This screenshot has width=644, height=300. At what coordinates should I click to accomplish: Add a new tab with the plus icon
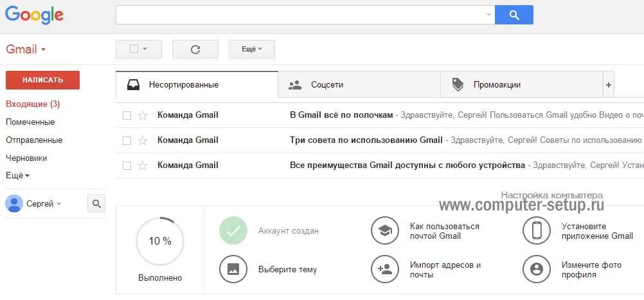click(608, 85)
